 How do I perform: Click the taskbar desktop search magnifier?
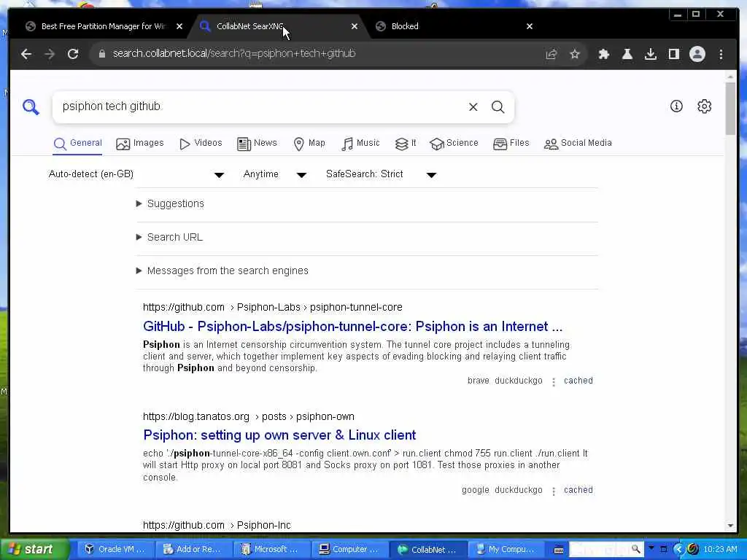(635, 550)
